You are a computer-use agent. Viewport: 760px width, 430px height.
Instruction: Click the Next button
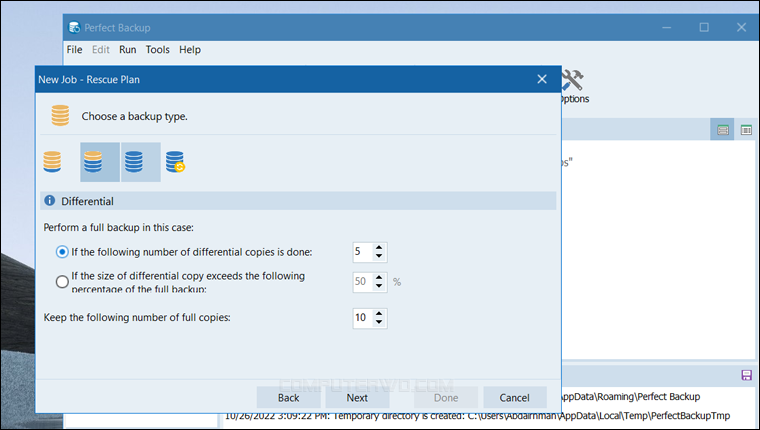click(x=357, y=398)
